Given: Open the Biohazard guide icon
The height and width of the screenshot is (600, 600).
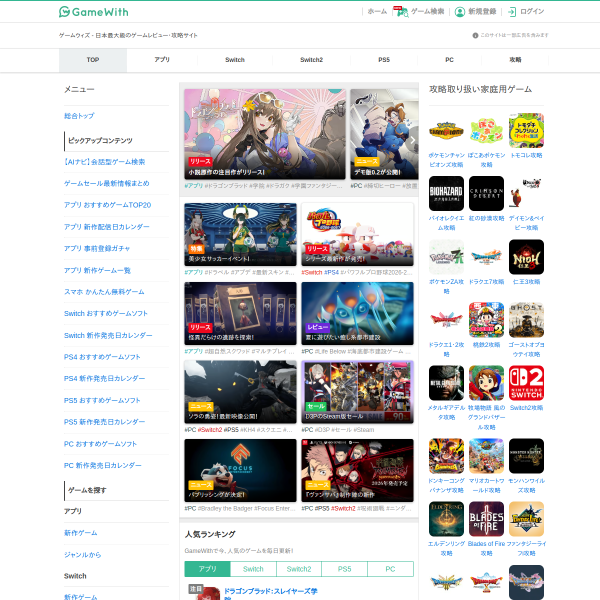Looking at the screenshot, I should (x=446, y=194).
